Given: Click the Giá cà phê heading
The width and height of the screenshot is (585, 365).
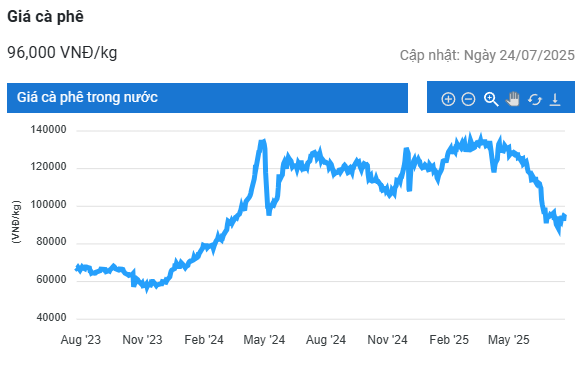Looking at the screenshot, I should pyautogui.click(x=46, y=17).
